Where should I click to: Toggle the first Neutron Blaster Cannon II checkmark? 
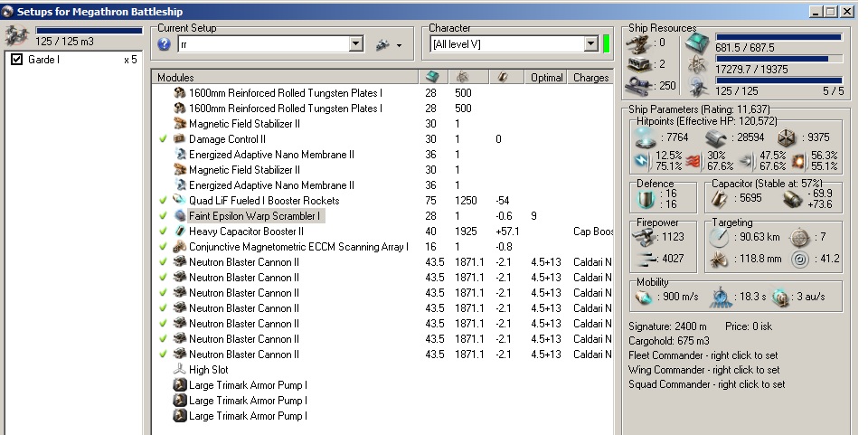coord(163,262)
